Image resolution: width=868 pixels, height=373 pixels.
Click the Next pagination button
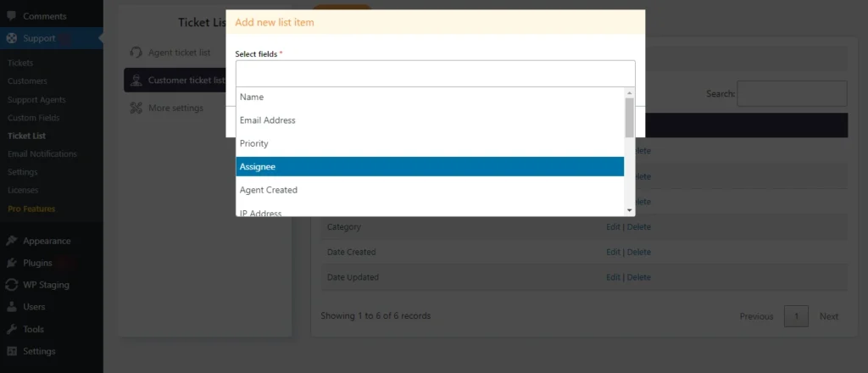point(829,316)
